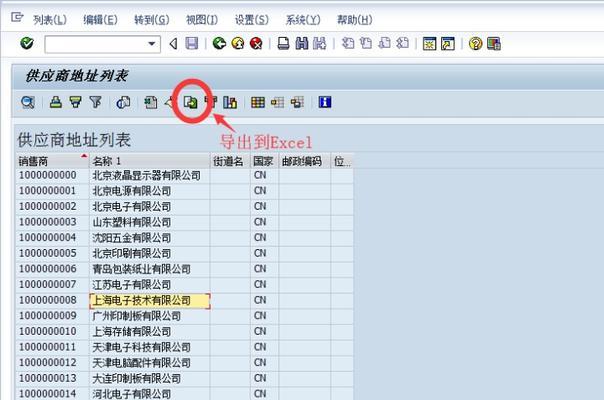Click the truncated 位... column header
The width and height of the screenshot is (604, 400).
click(342, 161)
